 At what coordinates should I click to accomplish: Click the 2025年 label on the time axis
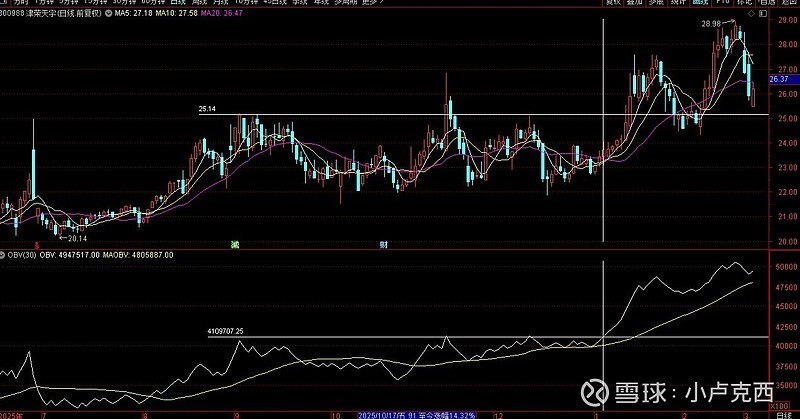pyautogui.click(x=11, y=416)
